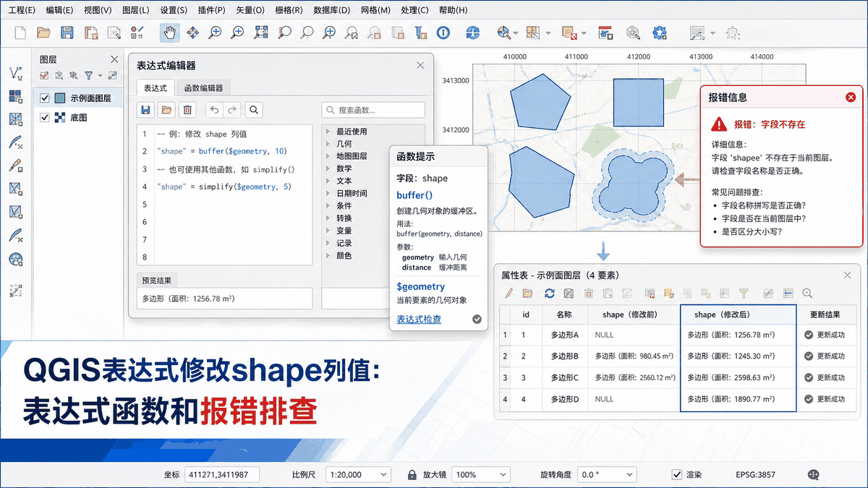
Task: Select the 表达式 tab
Action: (x=155, y=88)
